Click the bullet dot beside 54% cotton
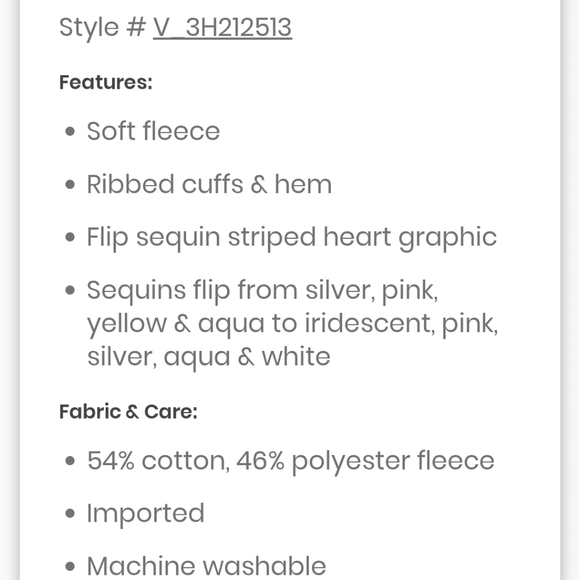This screenshot has height=580, width=579. tap(70, 461)
